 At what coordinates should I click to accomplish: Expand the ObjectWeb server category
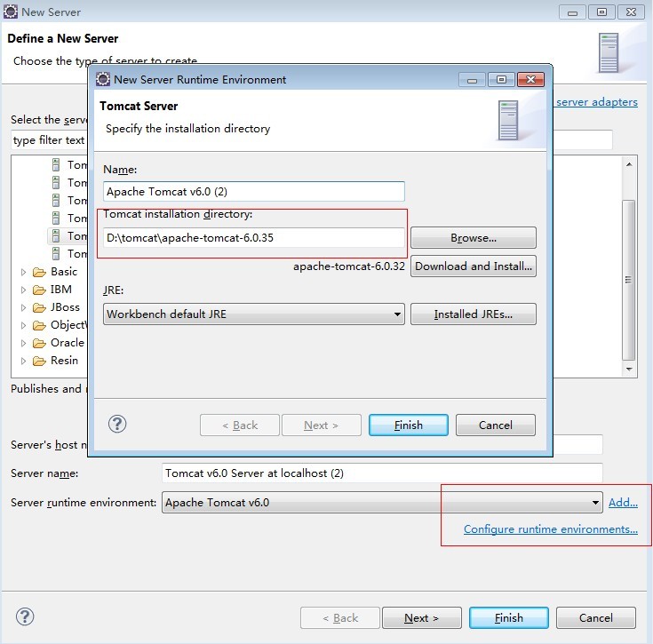23,325
